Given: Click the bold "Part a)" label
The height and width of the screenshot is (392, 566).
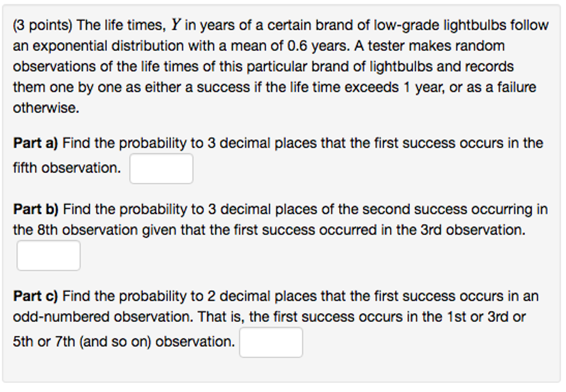Looking at the screenshot, I should pyautogui.click(x=35, y=143).
